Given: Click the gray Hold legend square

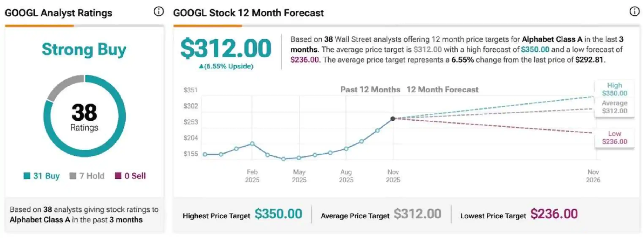Looking at the screenshot, I should click(x=73, y=176).
